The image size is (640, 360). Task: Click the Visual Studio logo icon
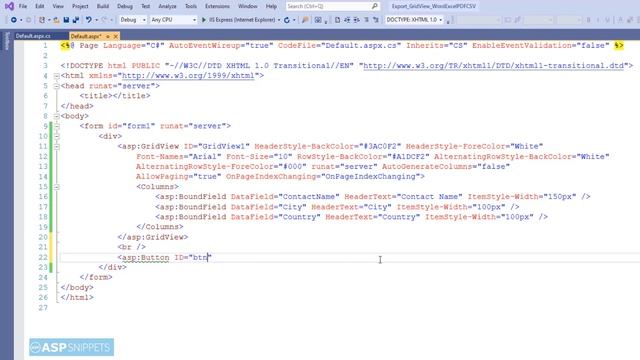(9, 6)
